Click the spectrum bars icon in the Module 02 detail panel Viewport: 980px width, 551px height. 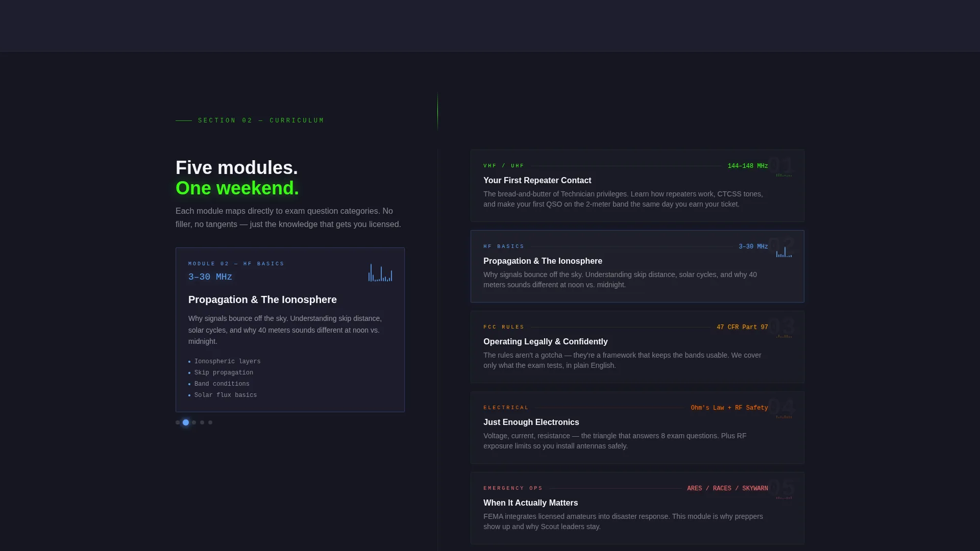pos(380,272)
